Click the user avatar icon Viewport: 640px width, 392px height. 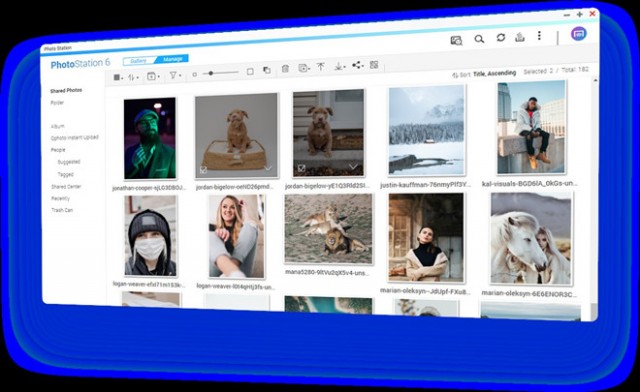[x=578, y=34]
